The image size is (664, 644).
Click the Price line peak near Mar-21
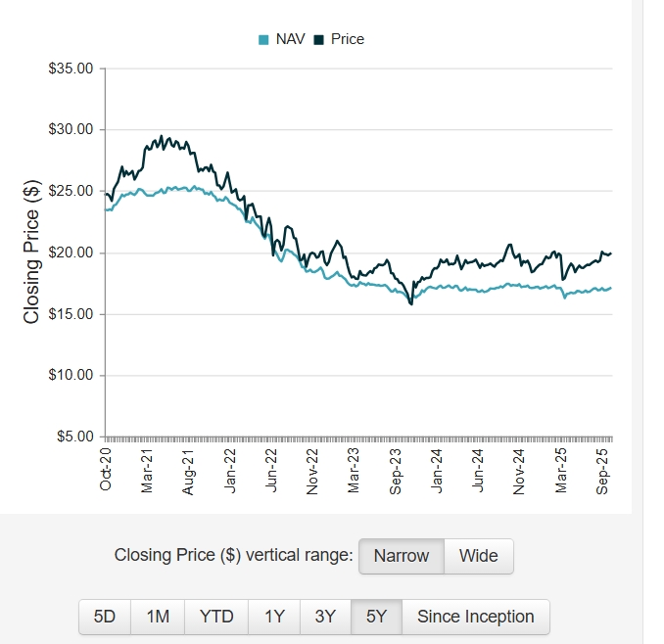click(x=161, y=136)
